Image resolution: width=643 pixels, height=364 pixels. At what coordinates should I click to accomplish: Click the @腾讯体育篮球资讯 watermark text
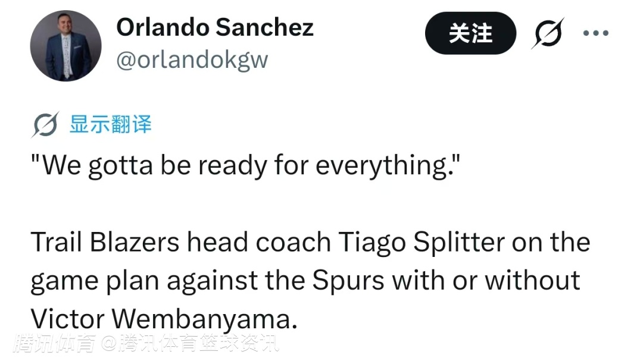click(x=189, y=344)
